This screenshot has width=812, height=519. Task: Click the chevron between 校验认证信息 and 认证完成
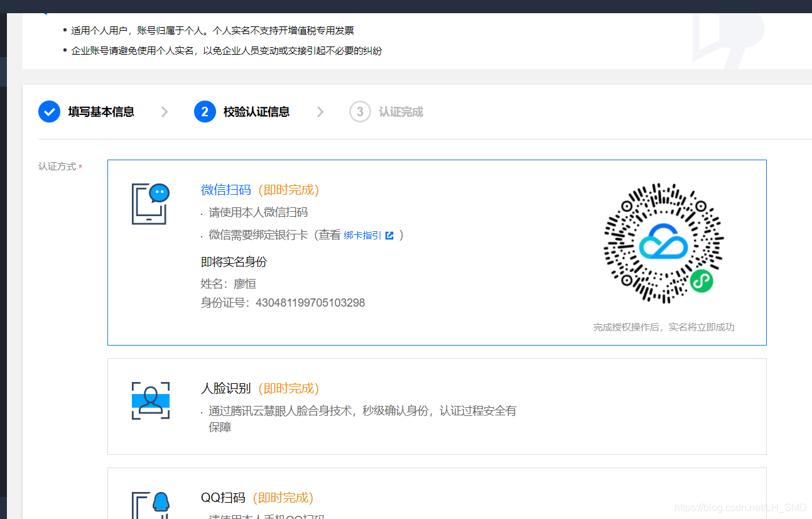[320, 111]
